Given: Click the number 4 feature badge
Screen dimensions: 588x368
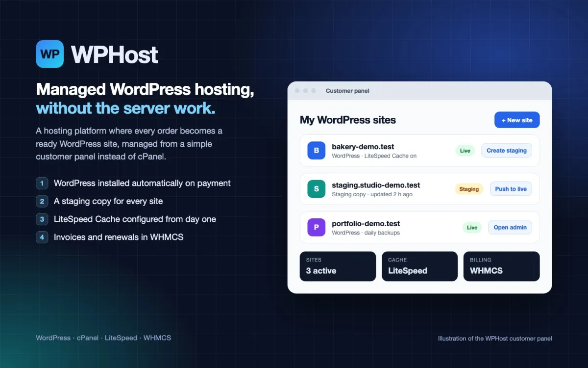Looking at the screenshot, I should tap(42, 237).
